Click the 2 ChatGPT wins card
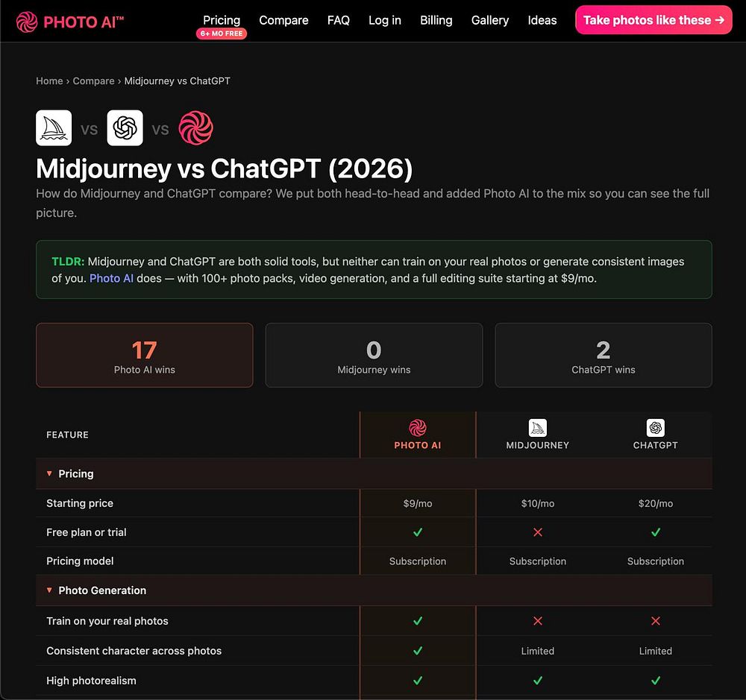This screenshot has width=746, height=700. pyautogui.click(x=604, y=356)
